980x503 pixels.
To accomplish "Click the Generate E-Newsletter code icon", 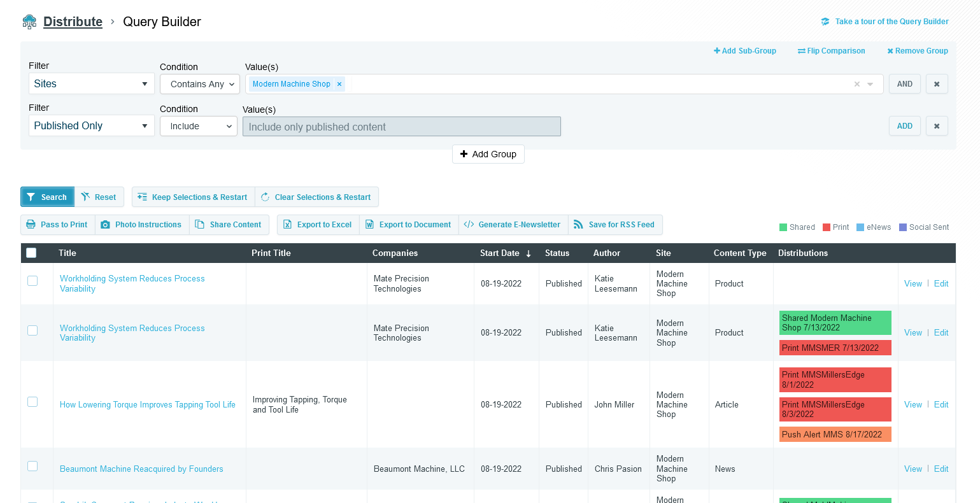I will (x=469, y=225).
